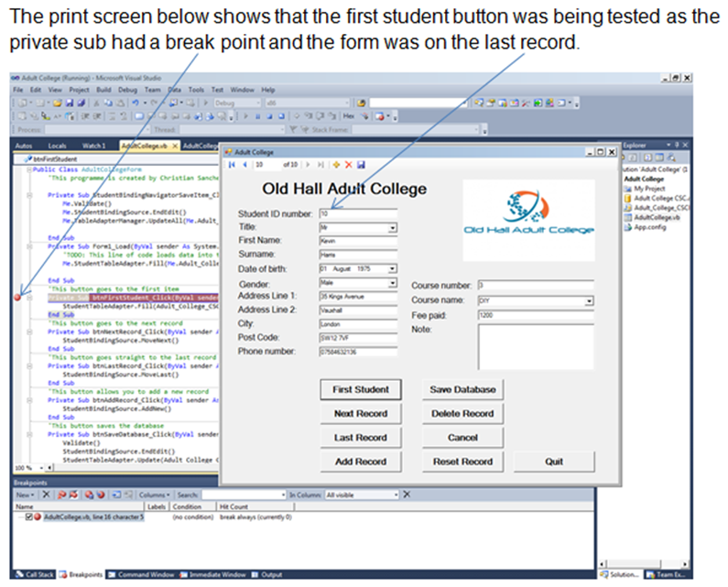Click the Save All toolbar icon
The image size is (728, 587).
coord(81,103)
